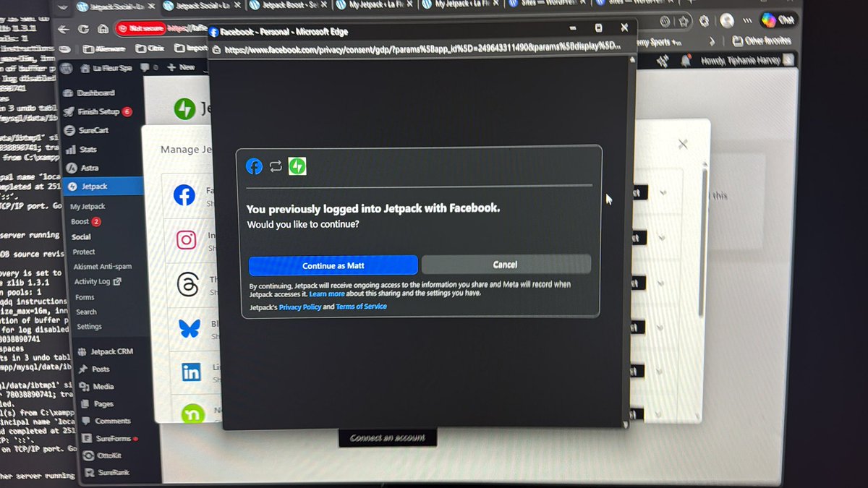Open Jetpack's Privacy Policy link
Screen dimensions: 868x488
[300, 307]
